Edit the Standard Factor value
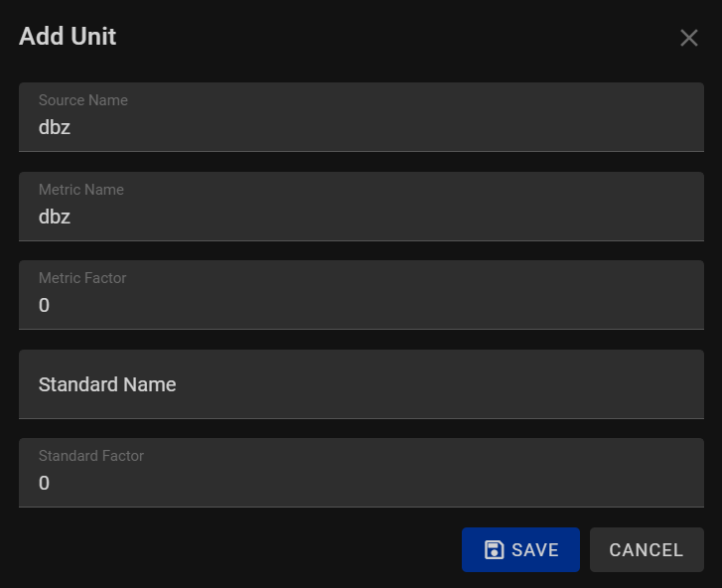Viewport: 722px width, 588px height. [361, 473]
